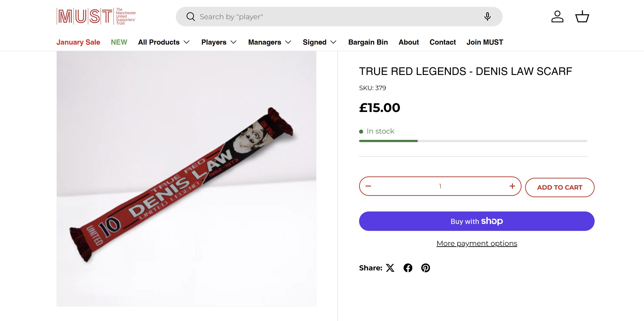Share product on Facebook icon
This screenshot has height=321, width=644.
(408, 268)
